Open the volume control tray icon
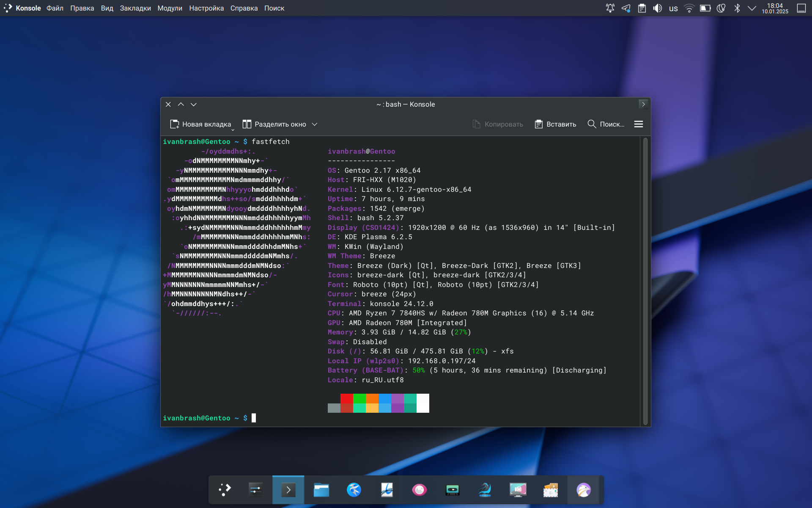812x508 pixels. click(657, 8)
